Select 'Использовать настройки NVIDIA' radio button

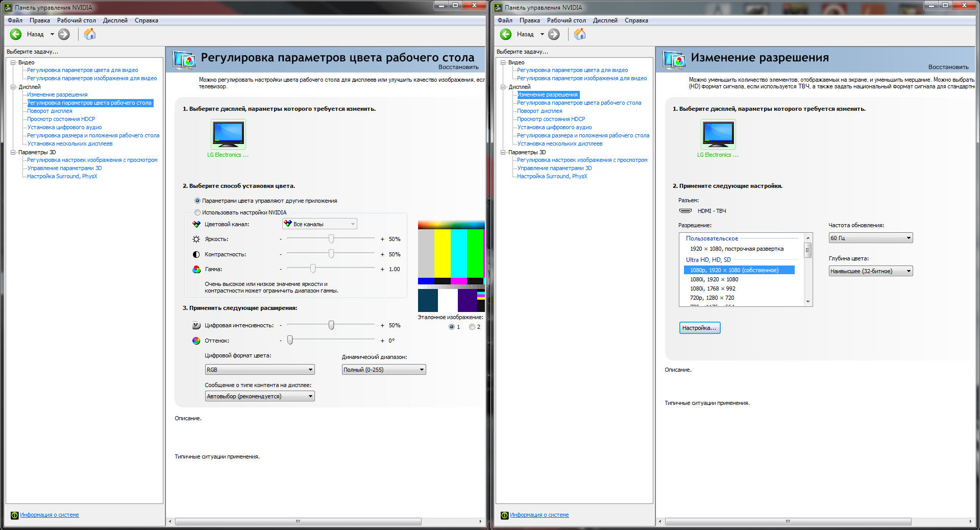(x=198, y=212)
